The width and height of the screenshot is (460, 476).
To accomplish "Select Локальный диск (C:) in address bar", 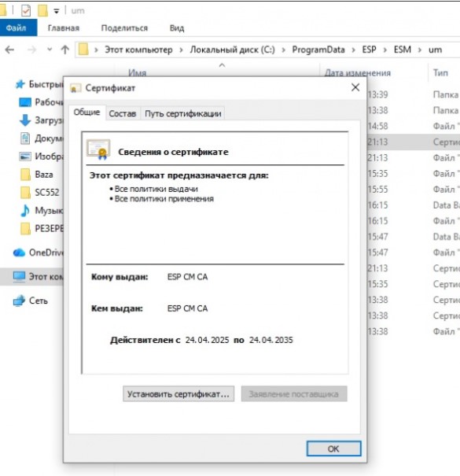I will point(233,50).
